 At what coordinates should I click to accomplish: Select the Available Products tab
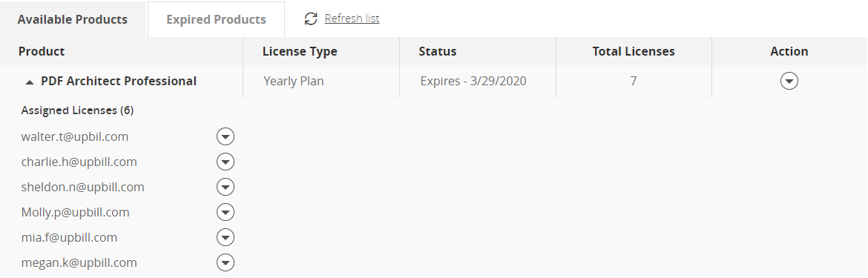73,19
